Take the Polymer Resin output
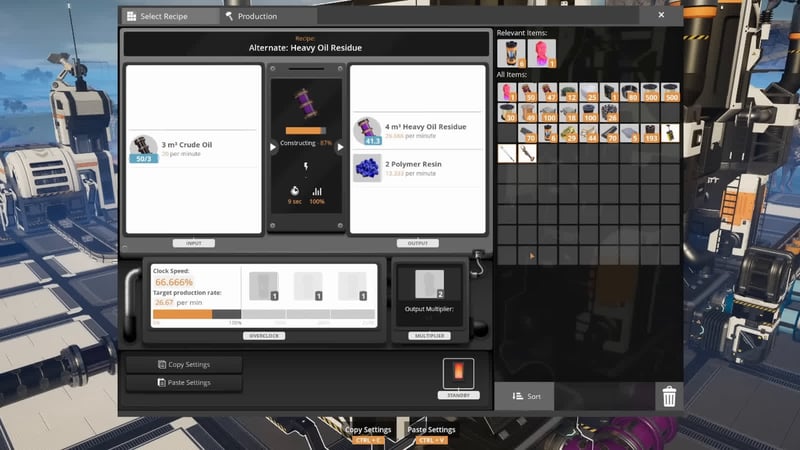 click(367, 168)
